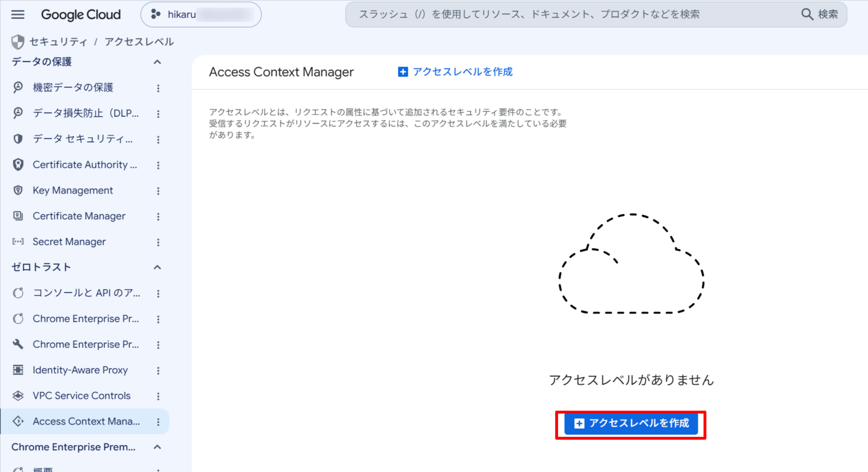Go to セキュリティ in the breadcrumb
The width and height of the screenshot is (868, 472).
pyautogui.click(x=58, y=42)
